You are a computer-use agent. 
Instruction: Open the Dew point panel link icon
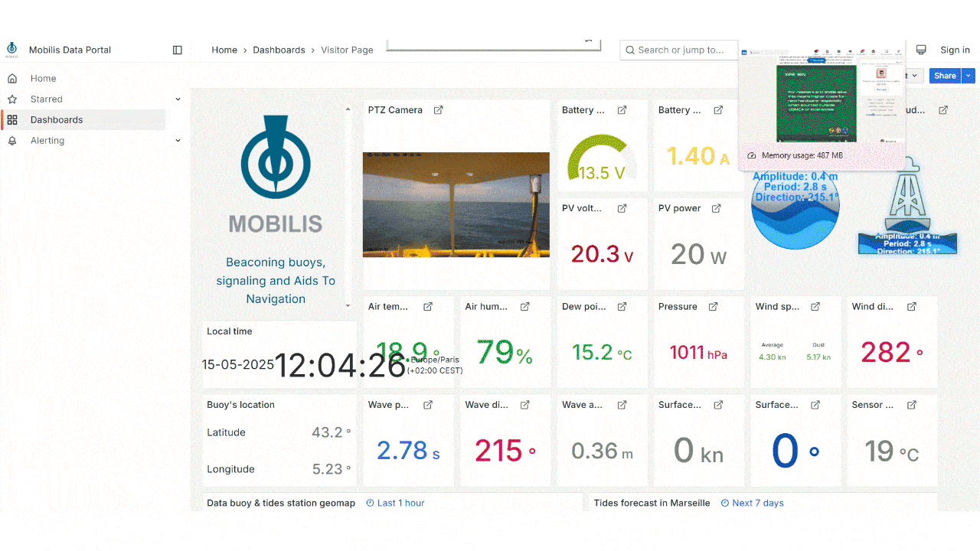[x=622, y=307]
